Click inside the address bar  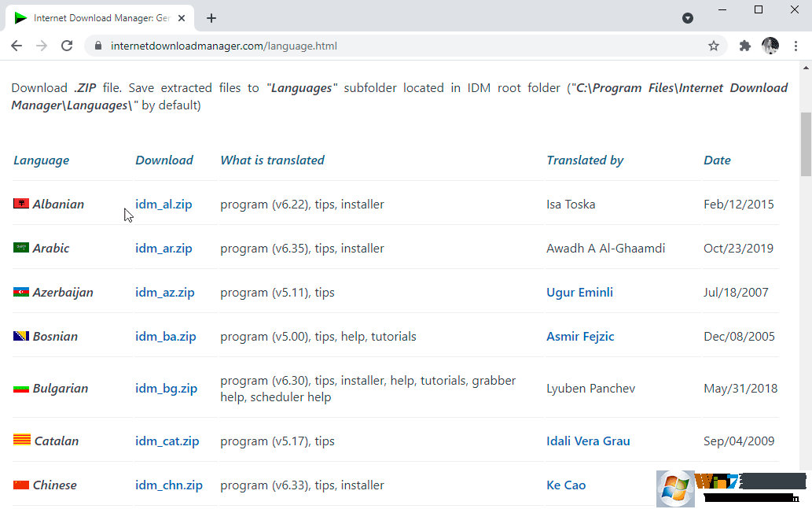(x=314, y=46)
